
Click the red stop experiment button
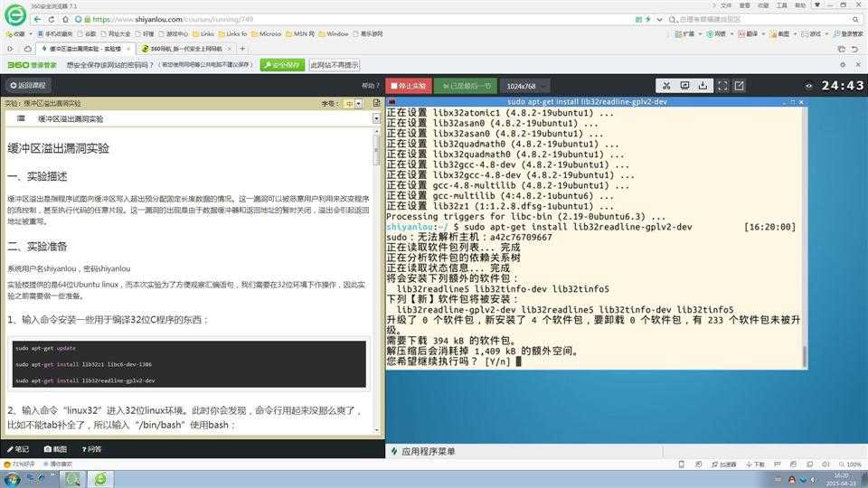409,86
